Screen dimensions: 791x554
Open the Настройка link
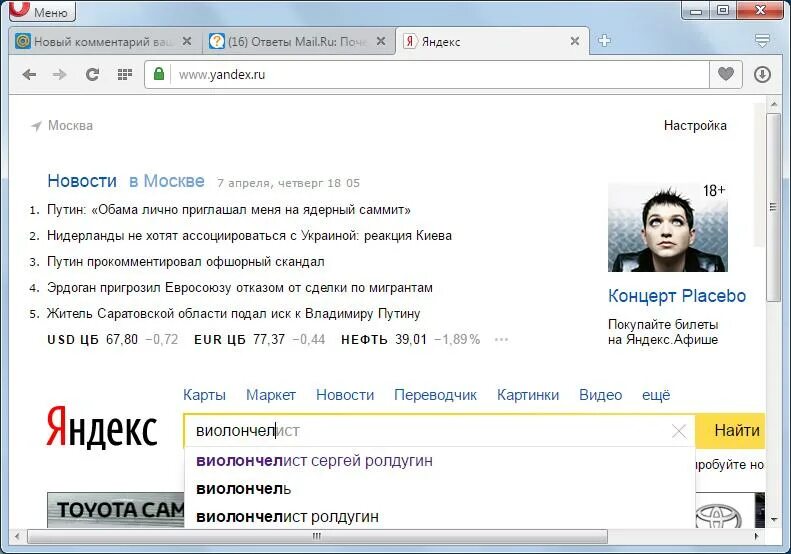click(695, 126)
